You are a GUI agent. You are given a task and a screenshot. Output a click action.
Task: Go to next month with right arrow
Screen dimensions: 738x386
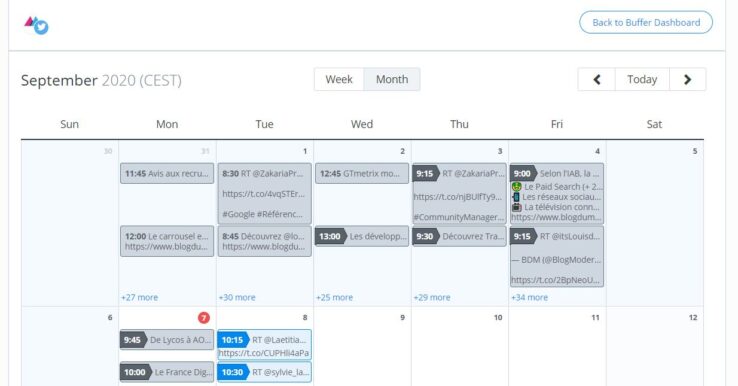pyautogui.click(x=688, y=80)
